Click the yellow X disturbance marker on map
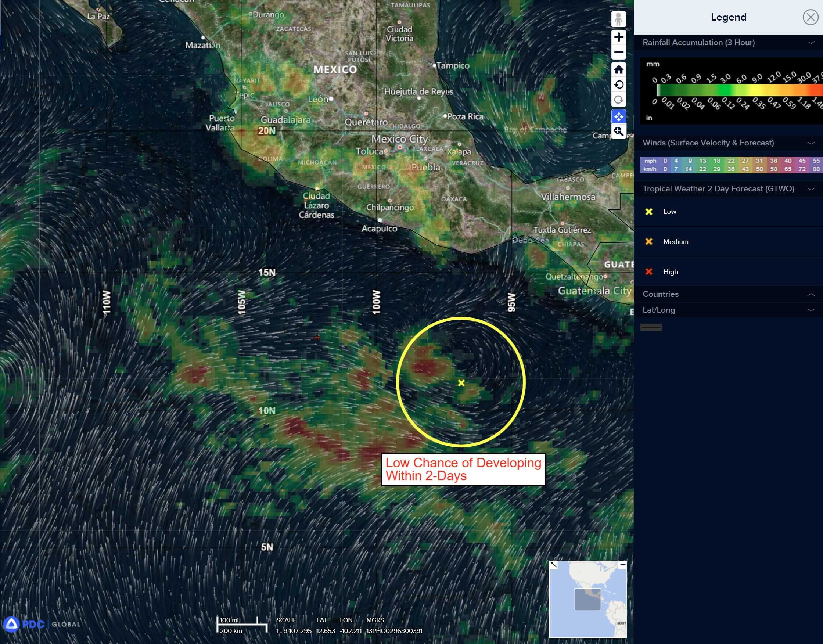 461,383
